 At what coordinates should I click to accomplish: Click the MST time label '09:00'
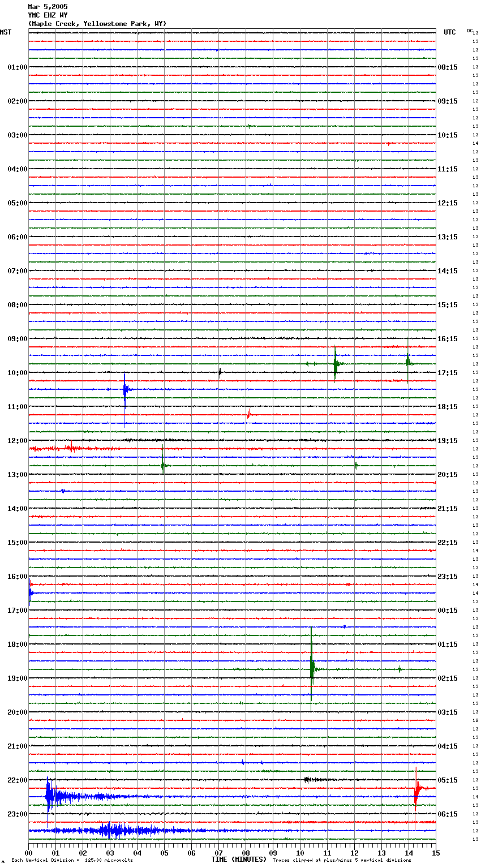point(18,339)
